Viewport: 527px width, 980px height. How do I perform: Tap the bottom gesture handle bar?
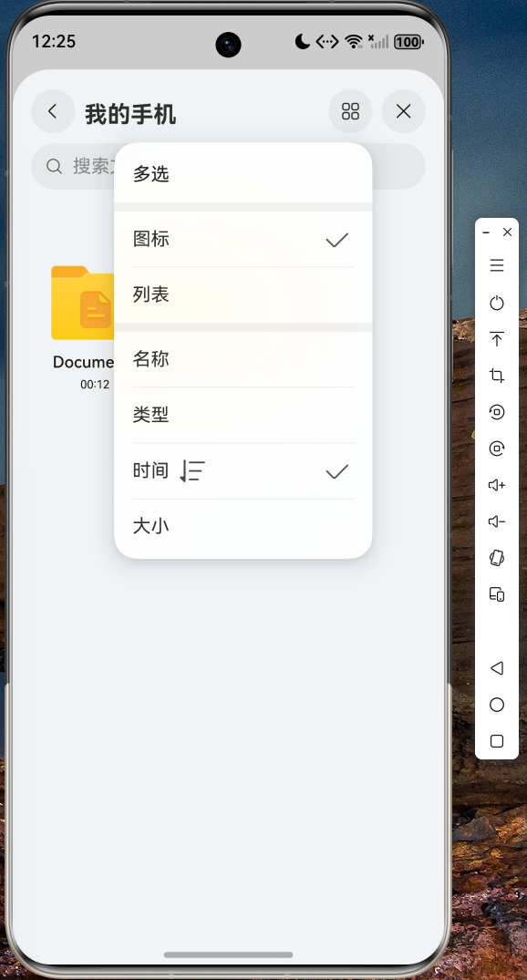click(x=228, y=954)
